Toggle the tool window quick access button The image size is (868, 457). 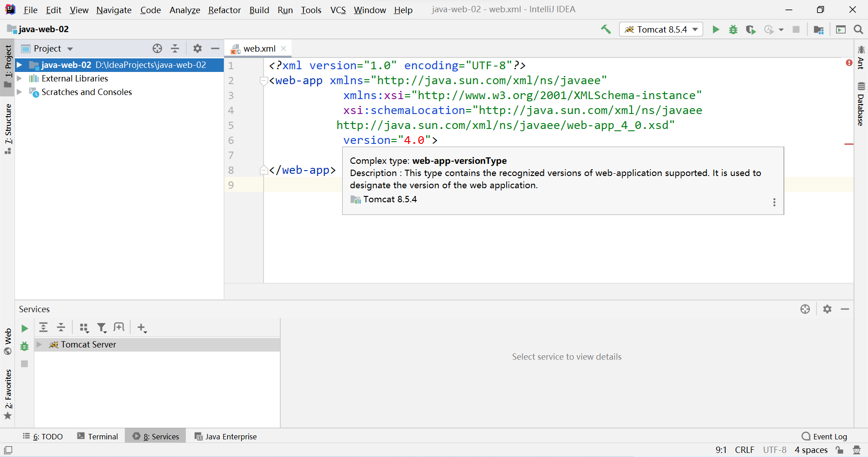tap(8, 450)
